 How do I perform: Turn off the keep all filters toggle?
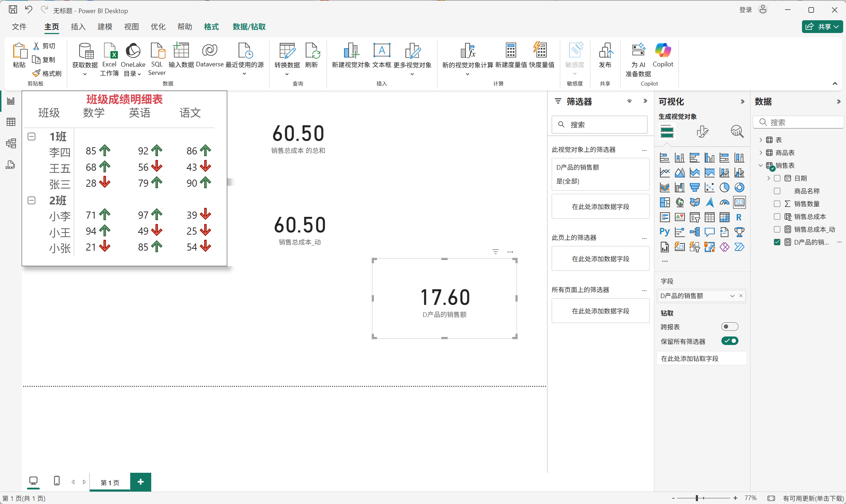coord(730,341)
